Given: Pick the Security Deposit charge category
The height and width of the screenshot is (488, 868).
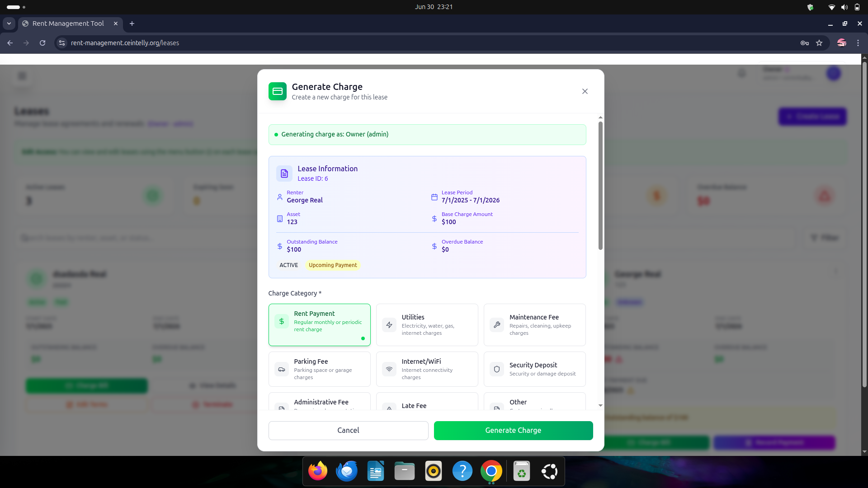Looking at the screenshot, I should point(534,369).
